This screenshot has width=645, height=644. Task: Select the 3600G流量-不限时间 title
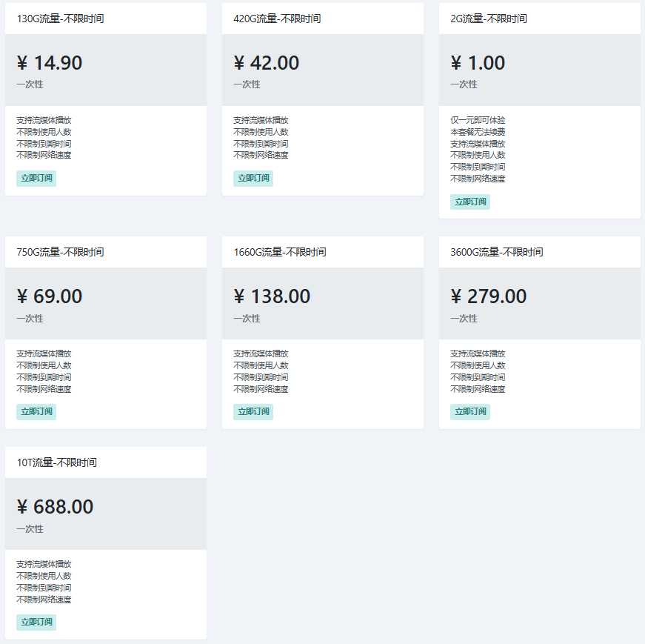497,252
